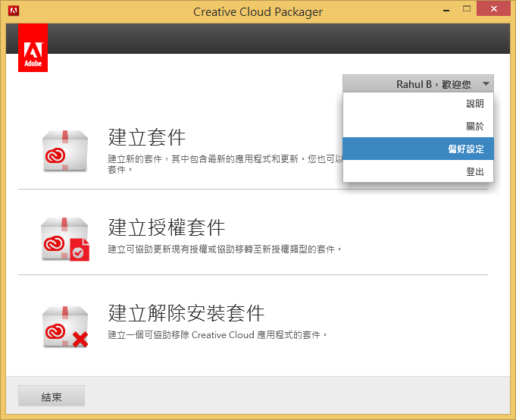Open 偏好設定 (Preferences) menu entry

click(x=418, y=149)
